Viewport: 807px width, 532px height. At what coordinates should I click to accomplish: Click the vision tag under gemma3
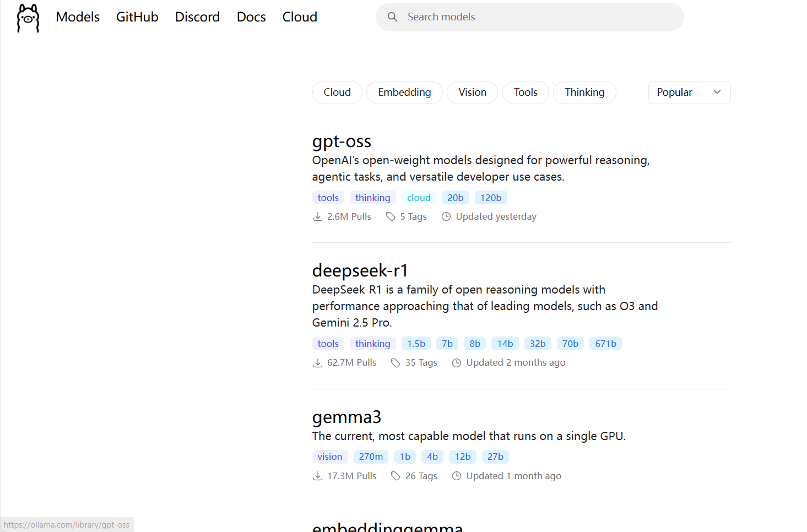pyautogui.click(x=329, y=457)
